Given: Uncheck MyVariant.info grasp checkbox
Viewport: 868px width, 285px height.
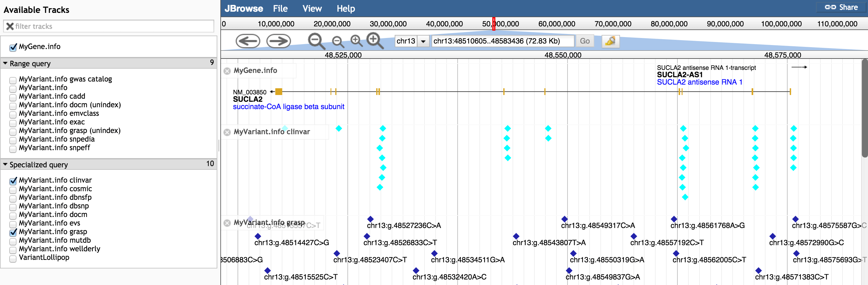Looking at the screenshot, I should [13, 233].
